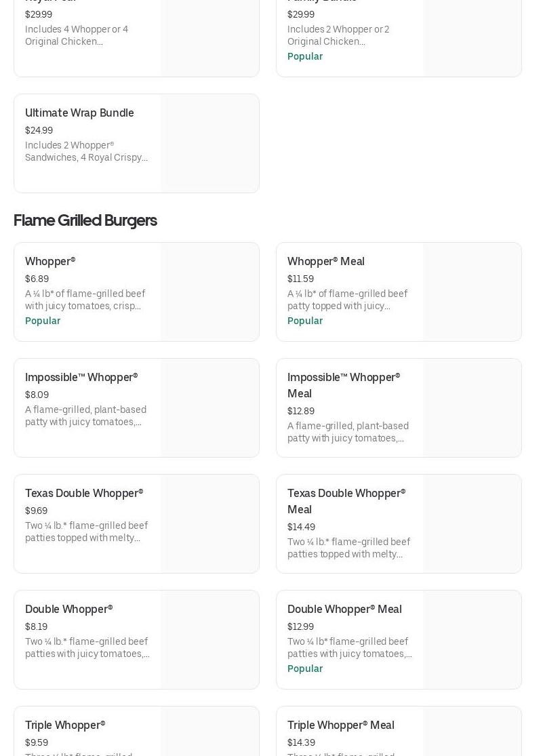Click the Triple Whopper® Meal title
The height and width of the screenshot is (756, 545).
point(340,725)
